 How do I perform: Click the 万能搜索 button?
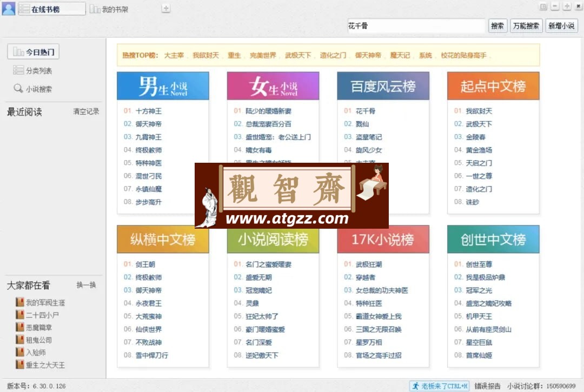526,26
